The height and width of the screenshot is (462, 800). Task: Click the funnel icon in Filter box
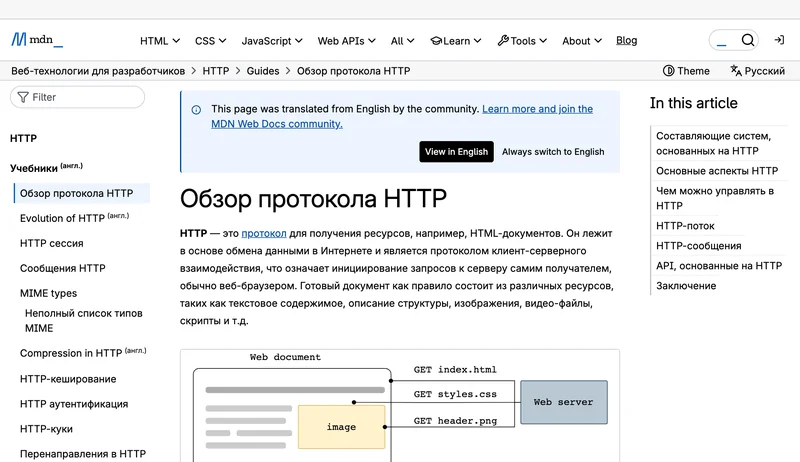(23, 97)
